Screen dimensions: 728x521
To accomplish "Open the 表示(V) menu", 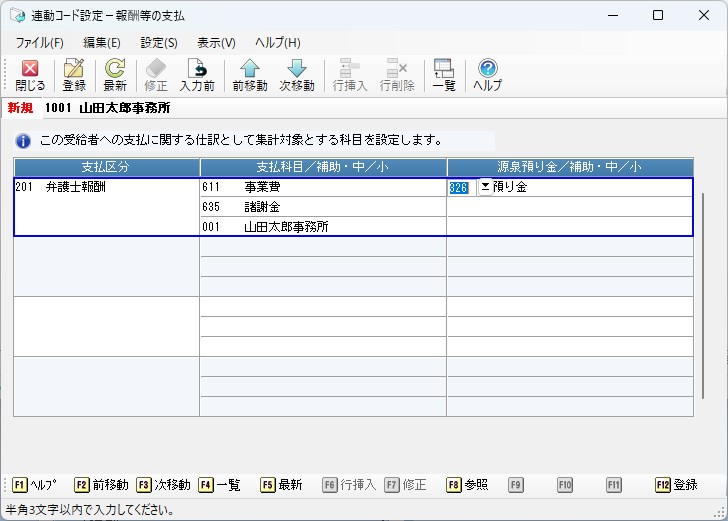I will 216,43.
